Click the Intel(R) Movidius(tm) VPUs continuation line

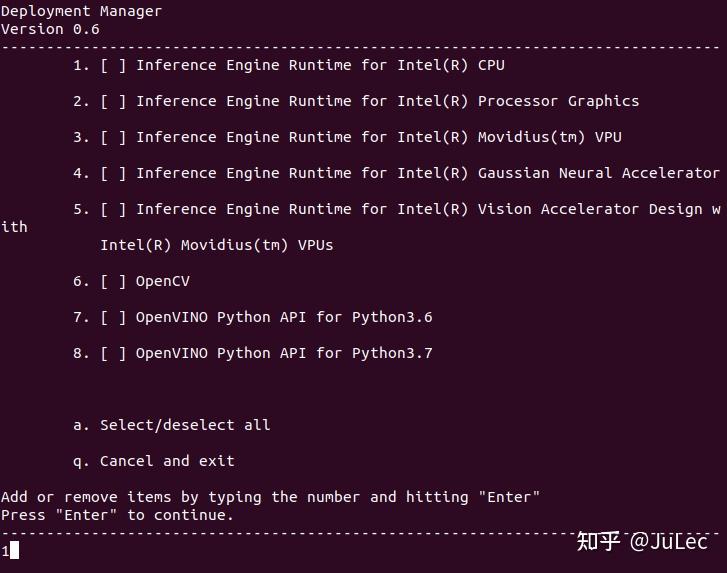[x=217, y=245]
